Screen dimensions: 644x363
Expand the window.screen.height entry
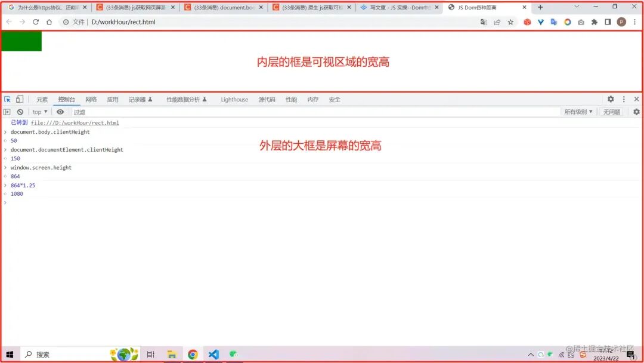(5, 167)
